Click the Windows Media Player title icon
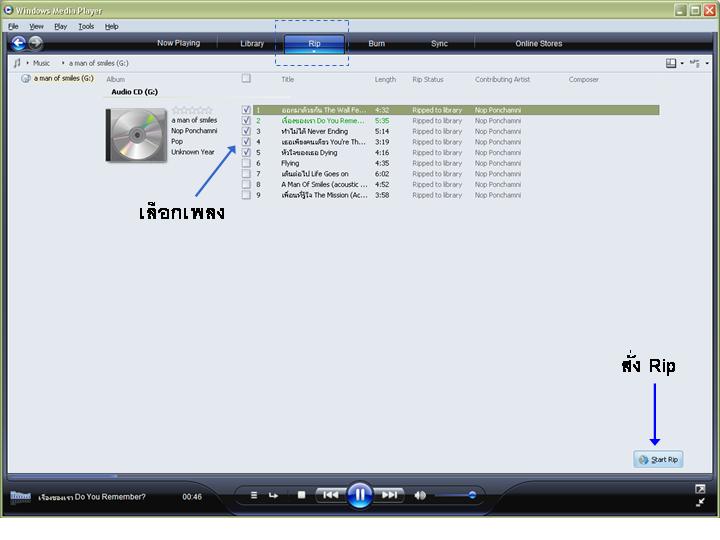Viewport: 720px width, 540px height. coord(8,10)
